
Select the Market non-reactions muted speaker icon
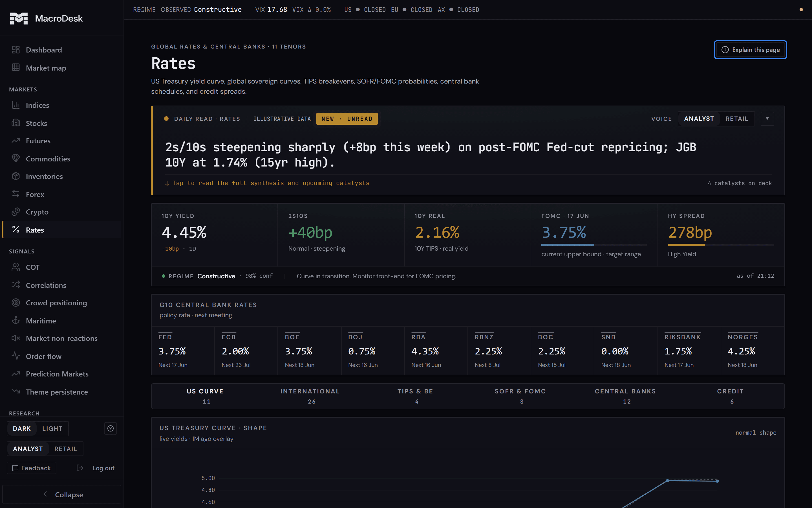tap(16, 338)
